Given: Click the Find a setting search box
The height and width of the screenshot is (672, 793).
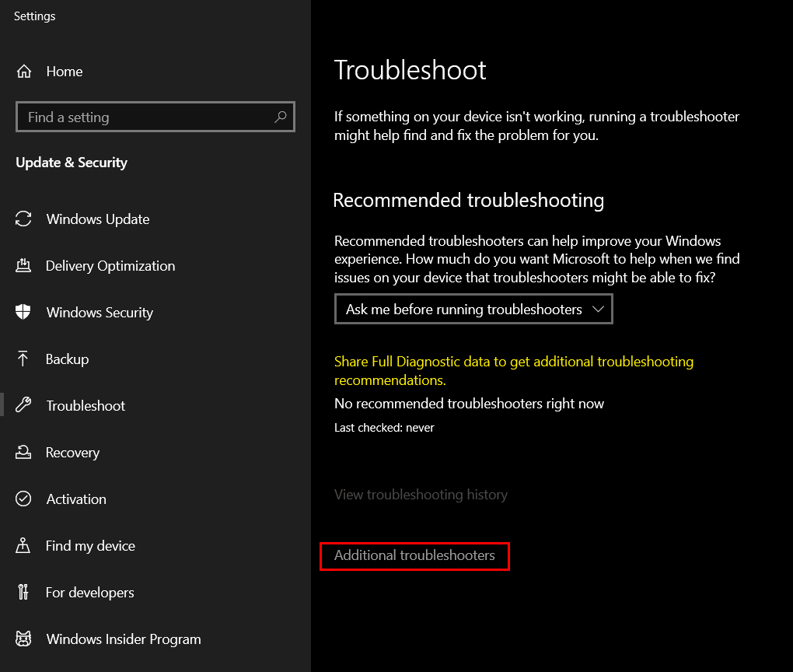Looking at the screenshot, I should [155, 117].
